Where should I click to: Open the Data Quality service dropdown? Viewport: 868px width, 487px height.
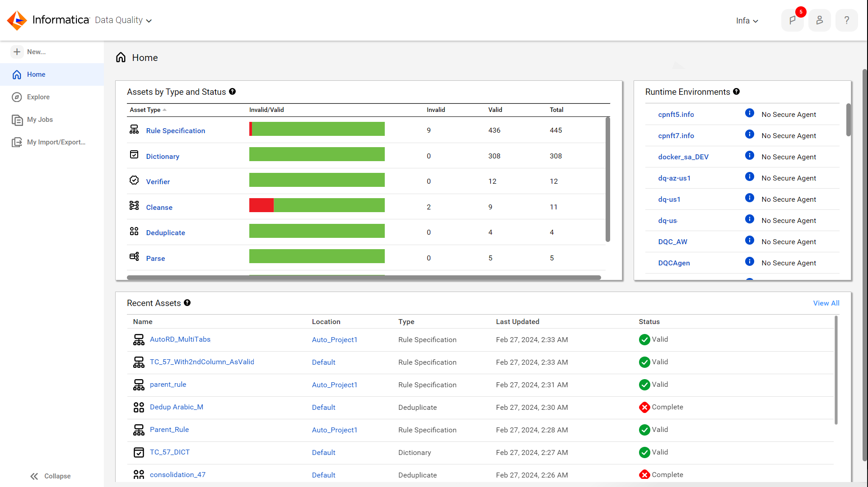[123, 20]
